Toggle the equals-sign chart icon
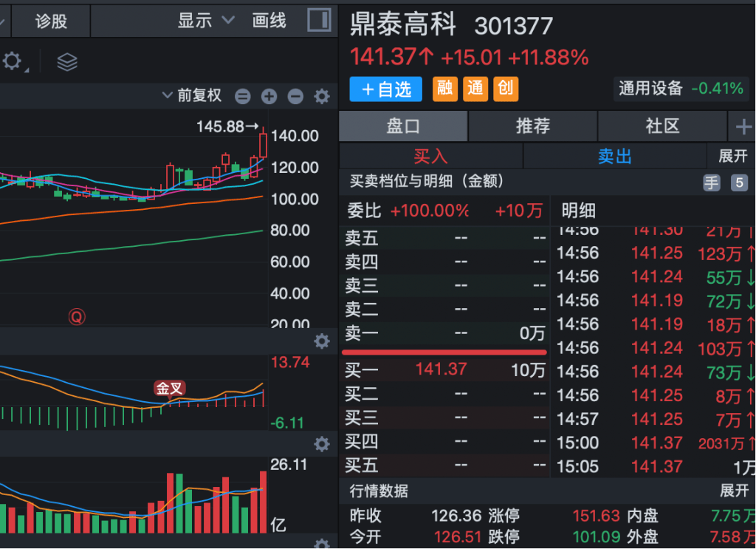756x549 pixels. point(243,96)
